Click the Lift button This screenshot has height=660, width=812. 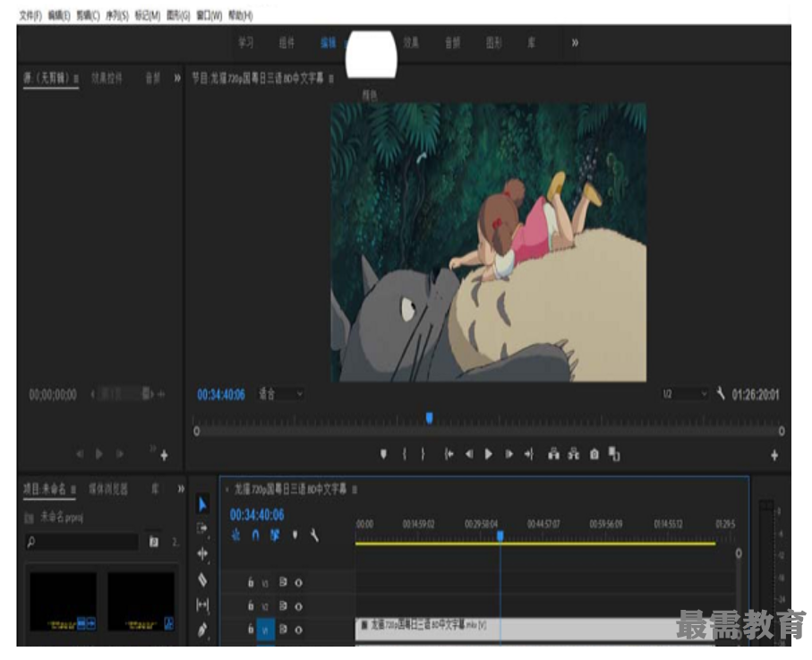[x=553, y=454]
